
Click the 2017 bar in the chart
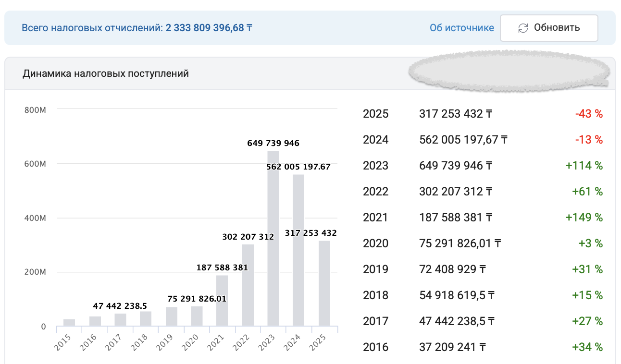120,320
